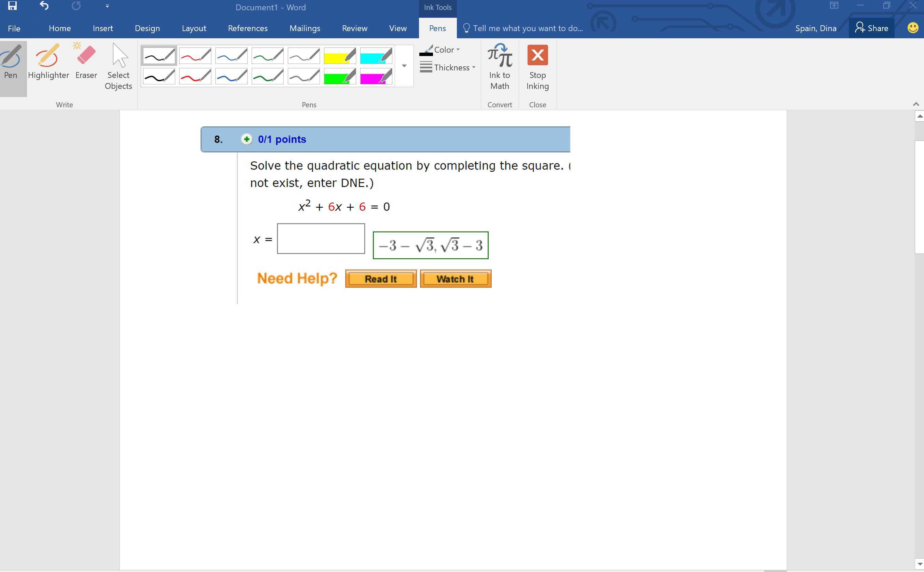The width and height of the screenshot is (924, 572).
Task: Switch to the Review tab
Action: [355, 28]
